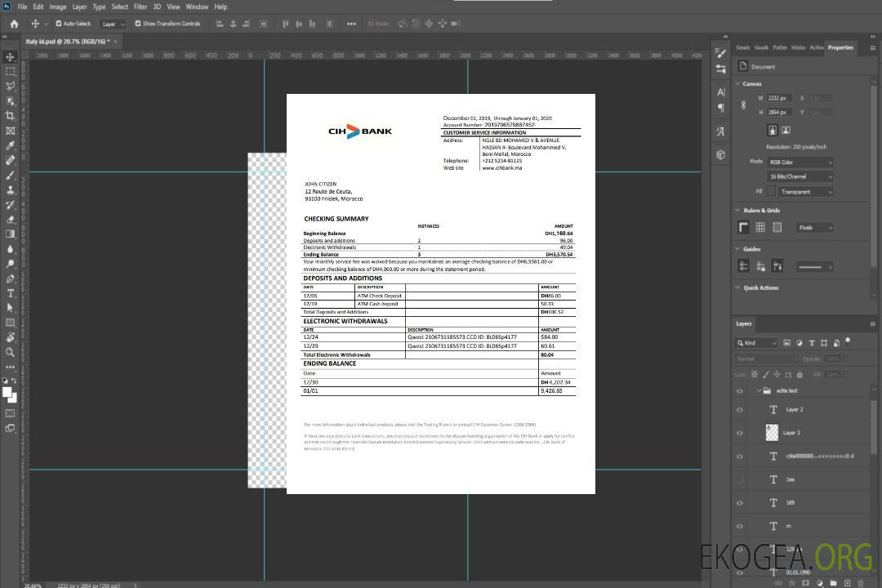The height and width of the screenshot is (588, 882).
Task: Select the Crop tool in the toolbar
Action: point(10,116)
